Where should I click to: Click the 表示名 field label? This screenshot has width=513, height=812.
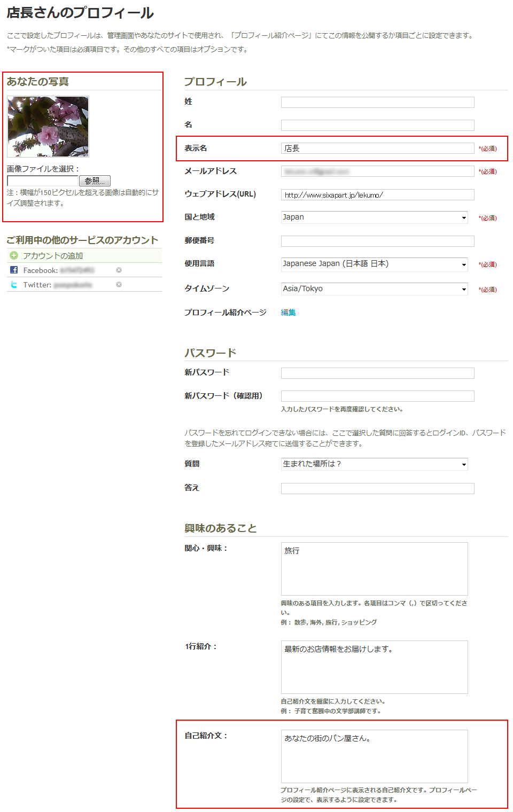coord(196,148)
